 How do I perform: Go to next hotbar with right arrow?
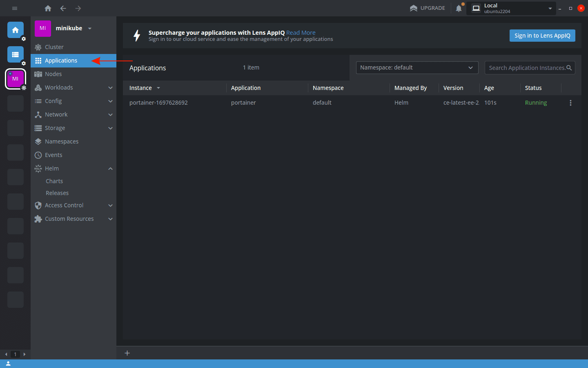click(x=24, y=354)
